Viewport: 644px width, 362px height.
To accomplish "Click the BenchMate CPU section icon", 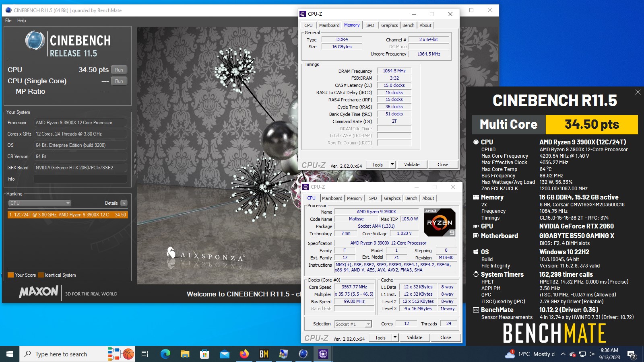I will [x=476, y=142].
